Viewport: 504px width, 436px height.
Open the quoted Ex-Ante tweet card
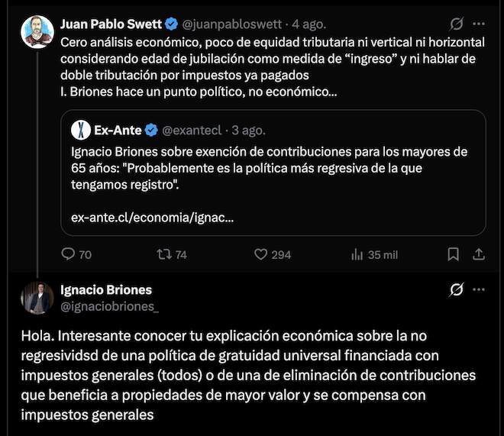point(273,173)
